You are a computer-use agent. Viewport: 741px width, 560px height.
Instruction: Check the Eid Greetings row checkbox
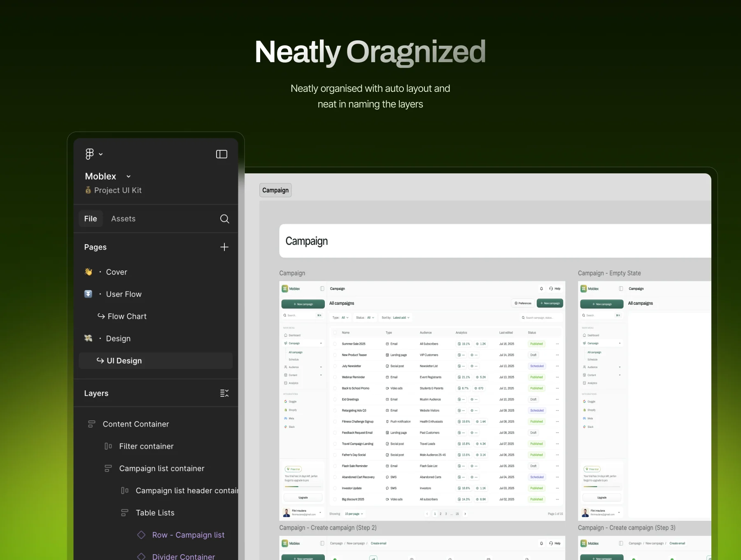click(335, 399)
